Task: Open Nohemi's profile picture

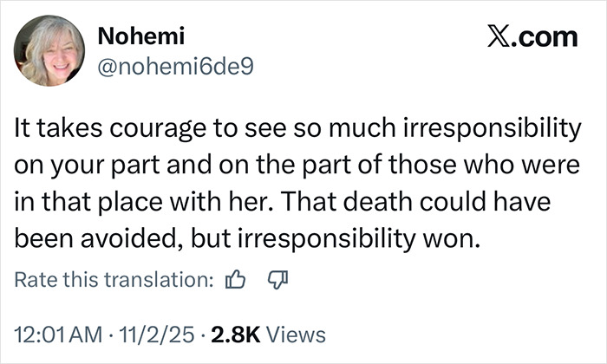Action: [49, 51]
